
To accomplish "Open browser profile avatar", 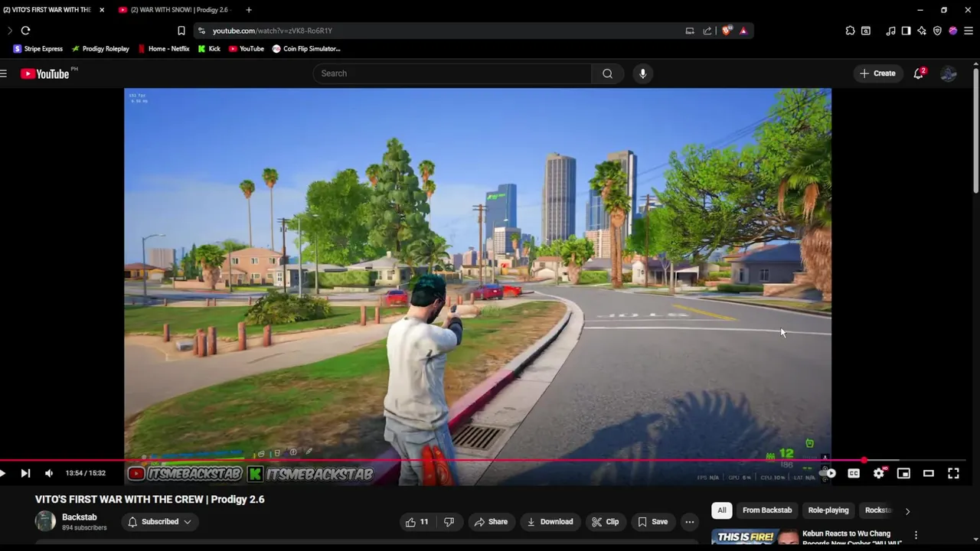I will coord(952,31).
